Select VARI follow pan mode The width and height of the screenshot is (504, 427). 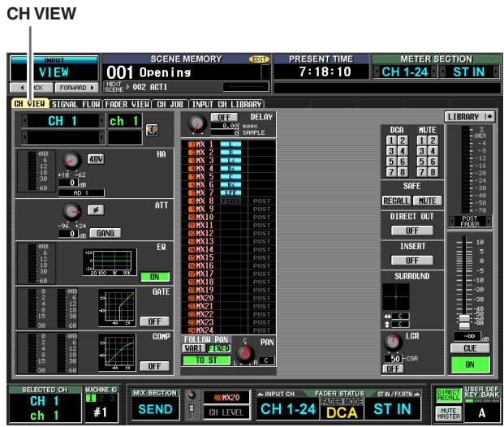click(x=193, y=348)
